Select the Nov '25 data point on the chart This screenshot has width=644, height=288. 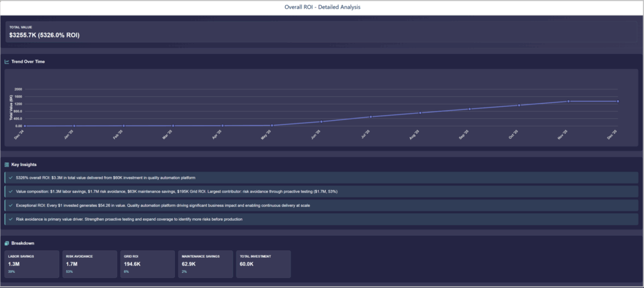569,101
